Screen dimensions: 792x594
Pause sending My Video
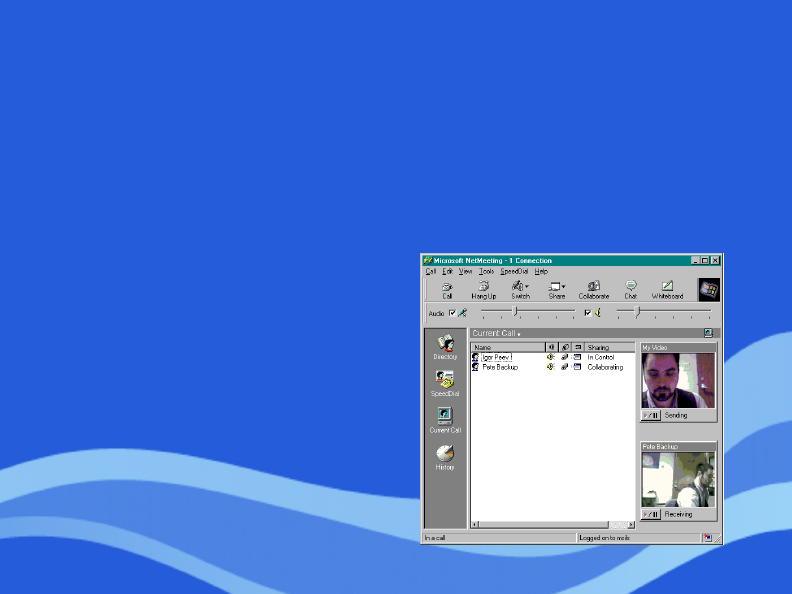(x=651, y=415)
